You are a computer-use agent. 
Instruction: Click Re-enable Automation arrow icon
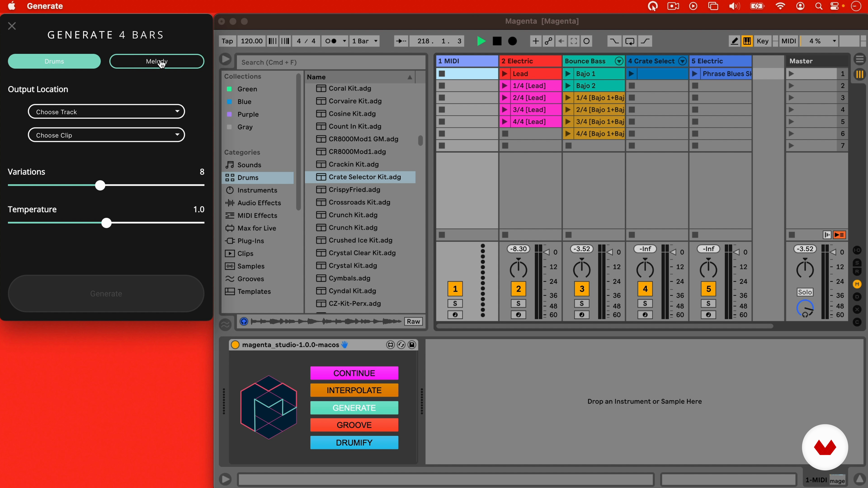(561, 41)
